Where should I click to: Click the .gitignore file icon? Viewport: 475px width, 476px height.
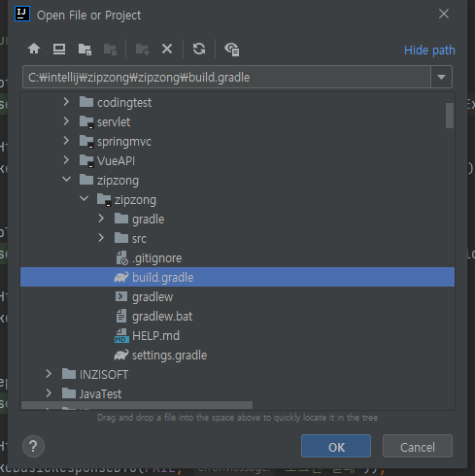point(121,258)
